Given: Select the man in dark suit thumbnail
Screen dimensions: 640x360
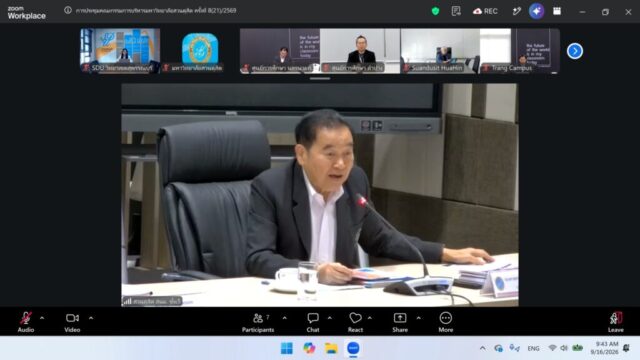Looking at the screenshot, I should [360, 51].
